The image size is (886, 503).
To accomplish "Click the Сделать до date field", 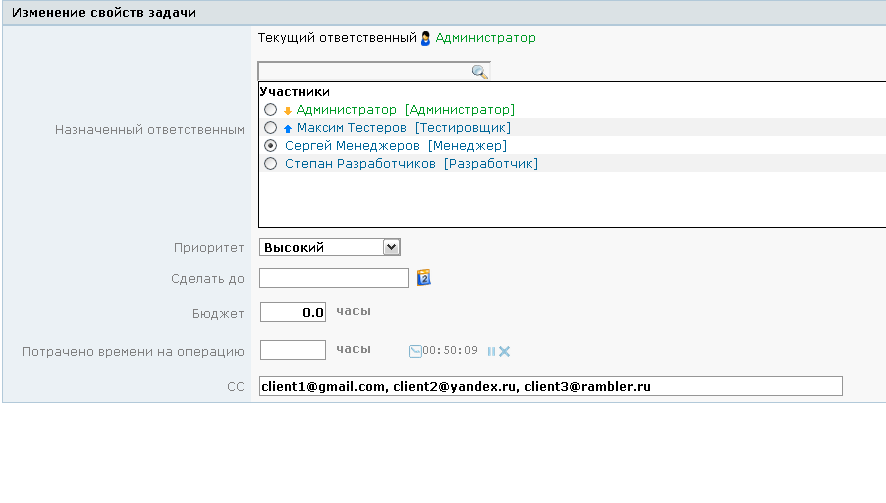I will point(333,278).
